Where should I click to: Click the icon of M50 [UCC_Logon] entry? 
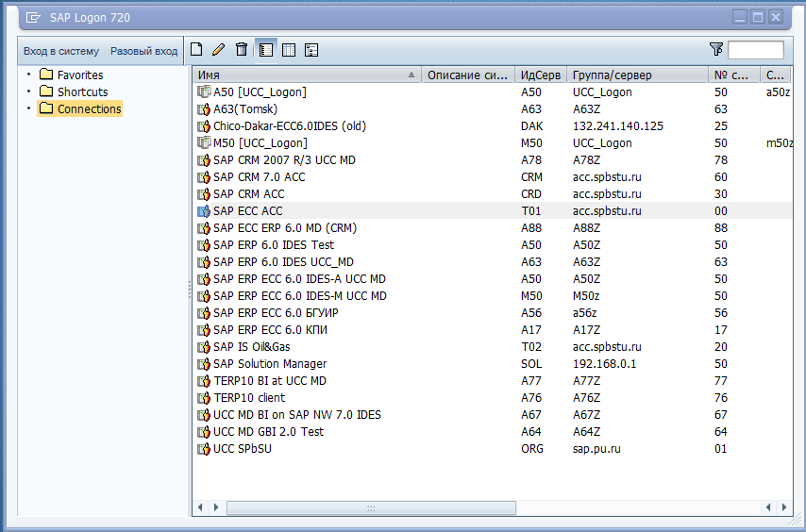click(204, 142)
